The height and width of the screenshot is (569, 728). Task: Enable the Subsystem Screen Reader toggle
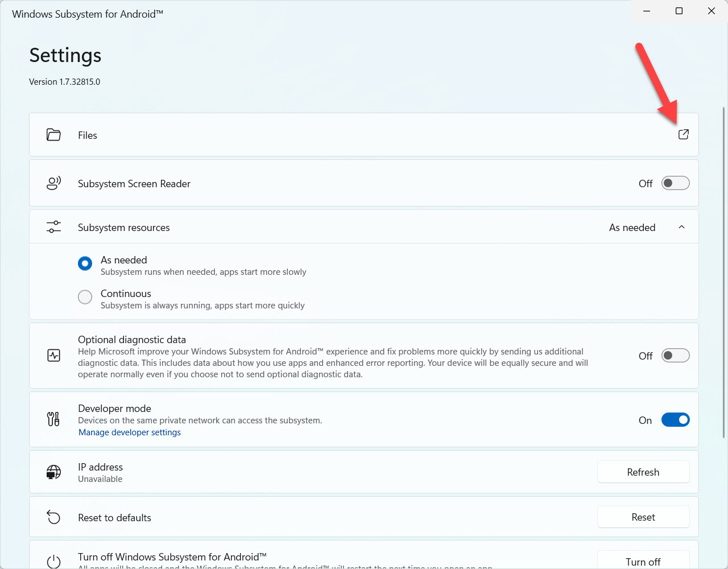(x=675, y=183)
